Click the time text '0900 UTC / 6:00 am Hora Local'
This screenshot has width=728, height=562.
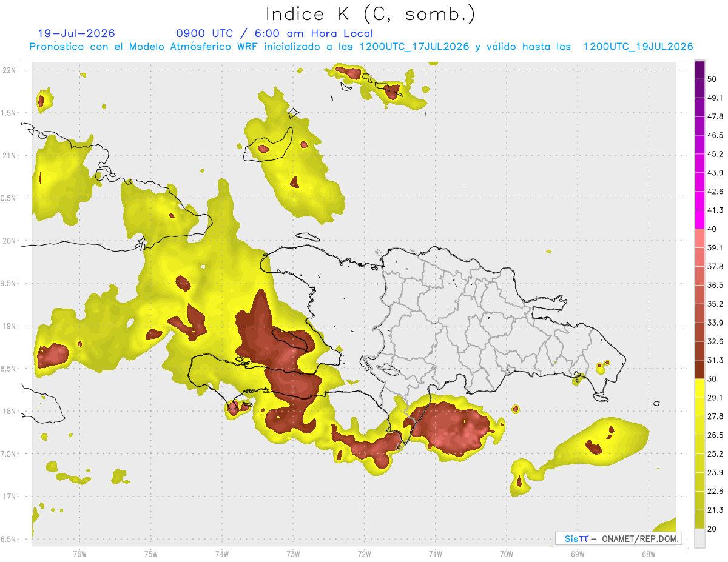coord(275,33)
